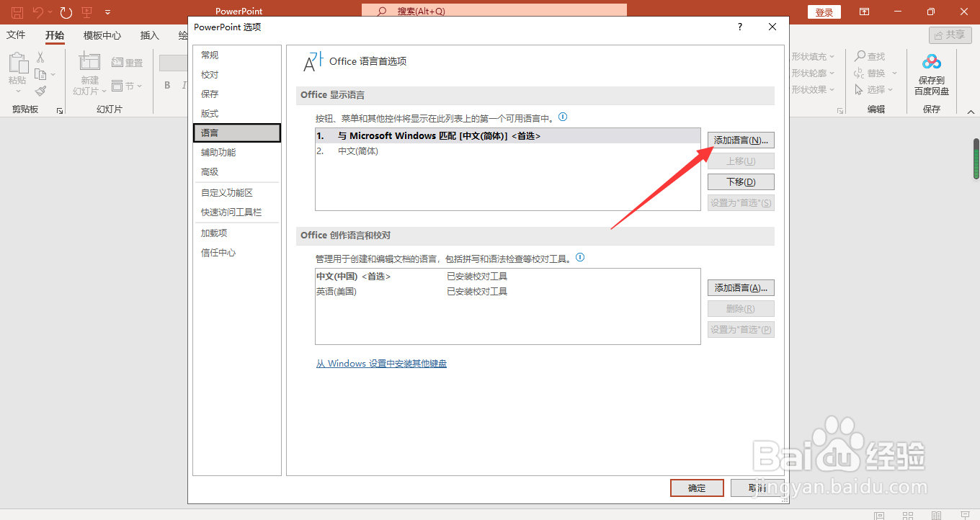
Task: Select Chinese (China) authoring language row
Action: click(x=507, y=276)
